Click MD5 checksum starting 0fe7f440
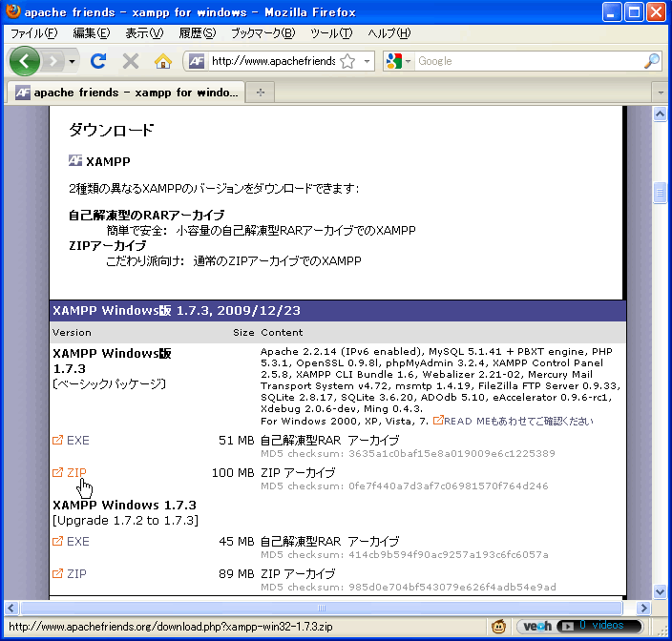This screenshot has height=641, width=672. pyautogui.click(x=405, y=486)
